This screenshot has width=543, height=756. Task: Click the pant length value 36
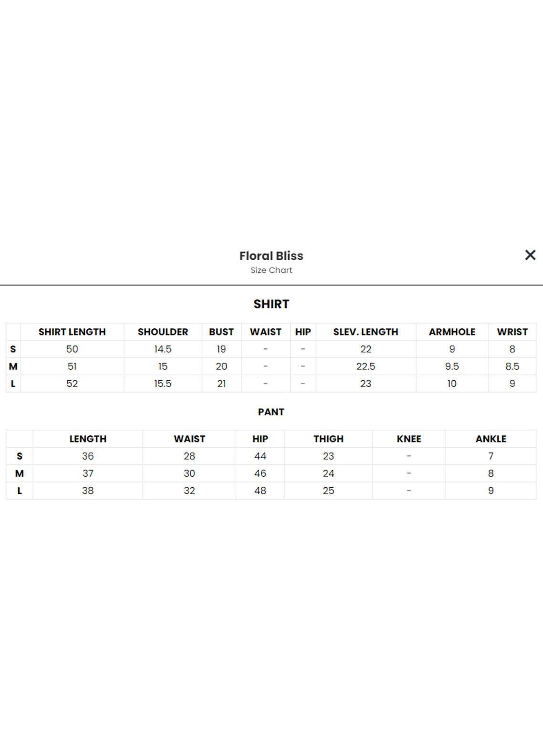[x=88, y=456]
